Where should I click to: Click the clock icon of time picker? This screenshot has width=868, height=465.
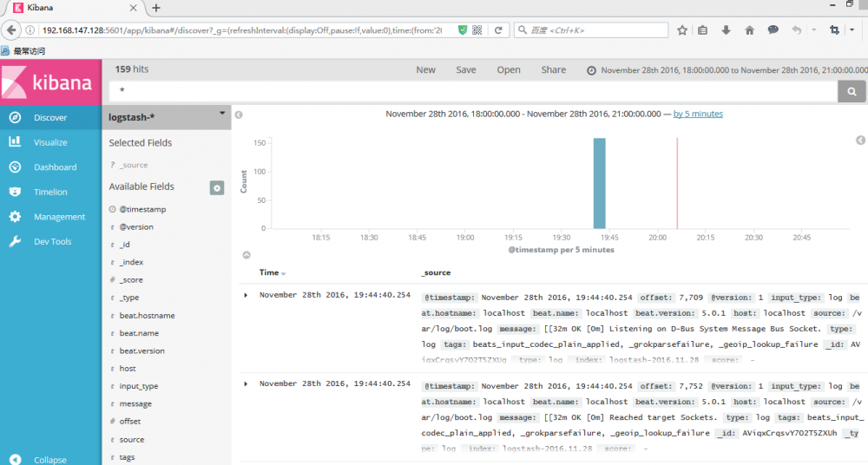591,70
